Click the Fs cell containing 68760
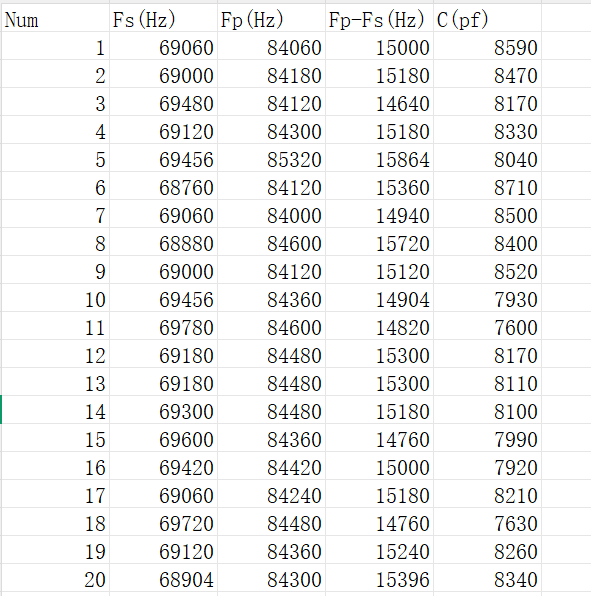Screen dimensions: 591x596 (163, 186)
